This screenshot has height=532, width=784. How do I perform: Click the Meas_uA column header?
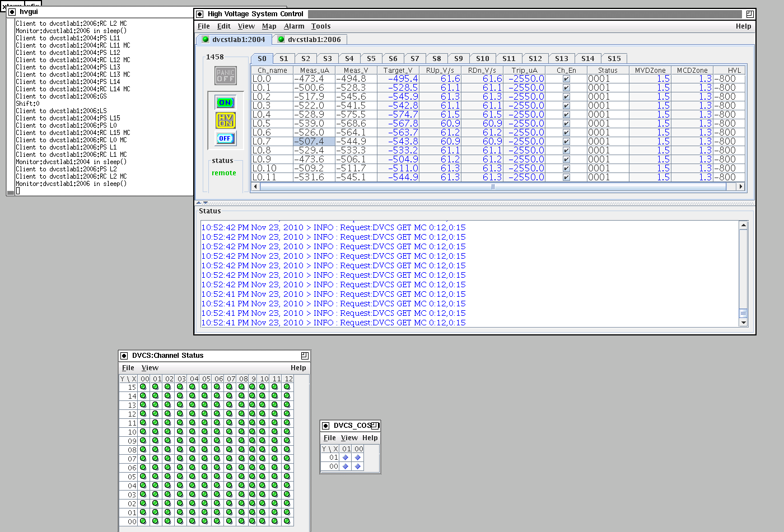[314, 70]
